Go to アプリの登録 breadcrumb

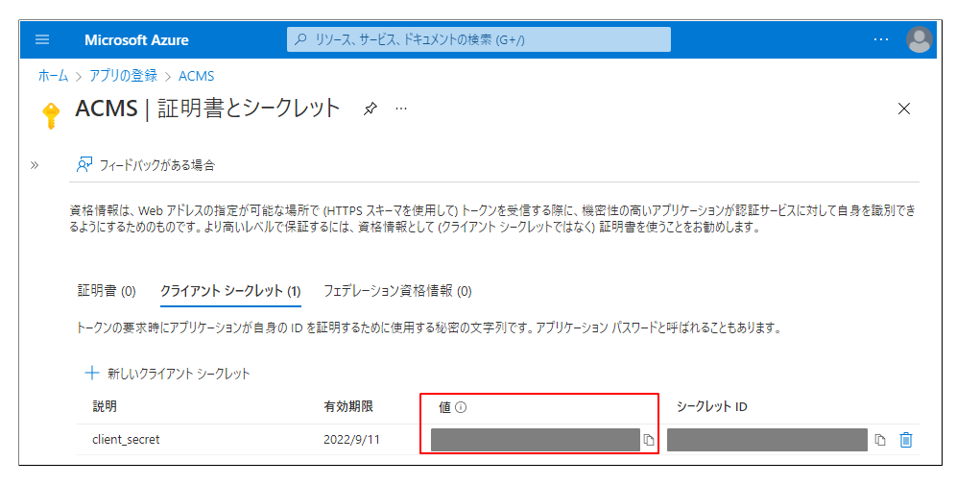click(123, 76)
